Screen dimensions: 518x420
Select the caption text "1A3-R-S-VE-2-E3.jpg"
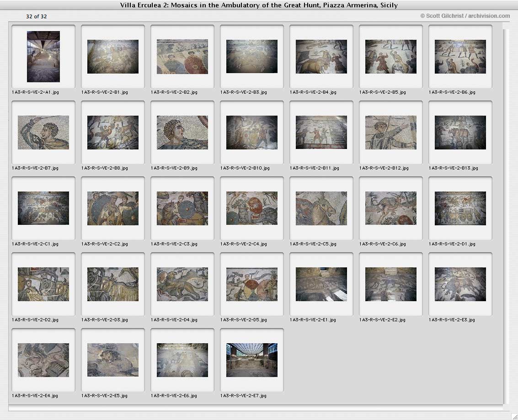pos(452,320)
